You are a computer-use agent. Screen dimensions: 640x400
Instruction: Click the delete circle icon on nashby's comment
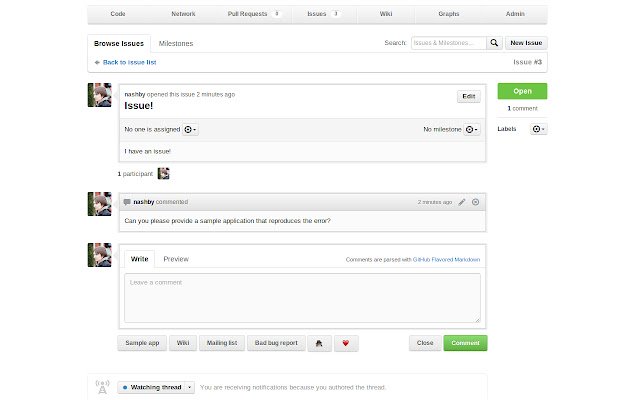pos(476,202)
